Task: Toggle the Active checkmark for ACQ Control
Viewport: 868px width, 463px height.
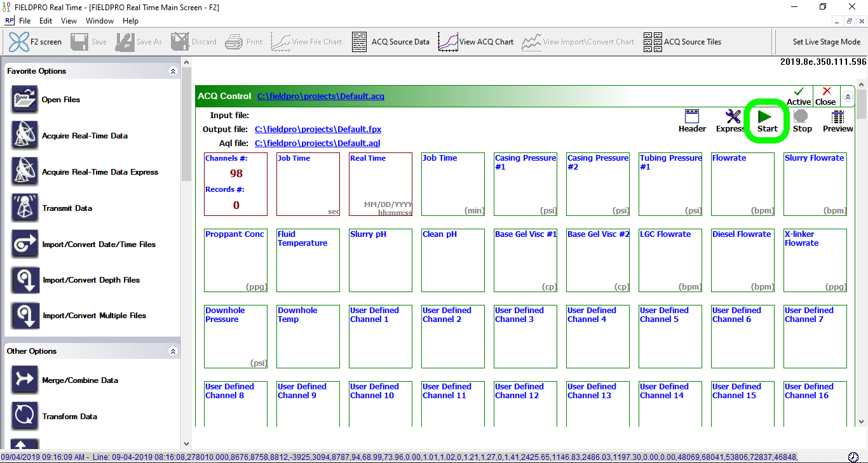Action: (x=799, y=97)
